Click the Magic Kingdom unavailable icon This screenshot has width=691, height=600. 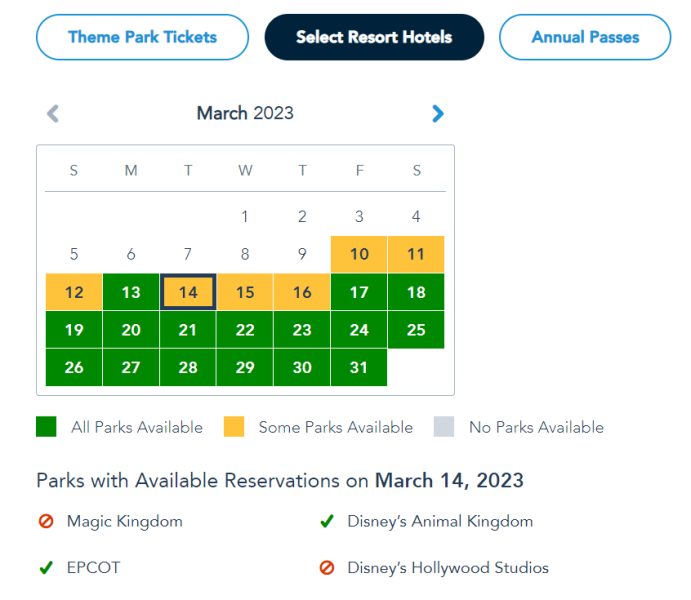click(x=45, y=521)
